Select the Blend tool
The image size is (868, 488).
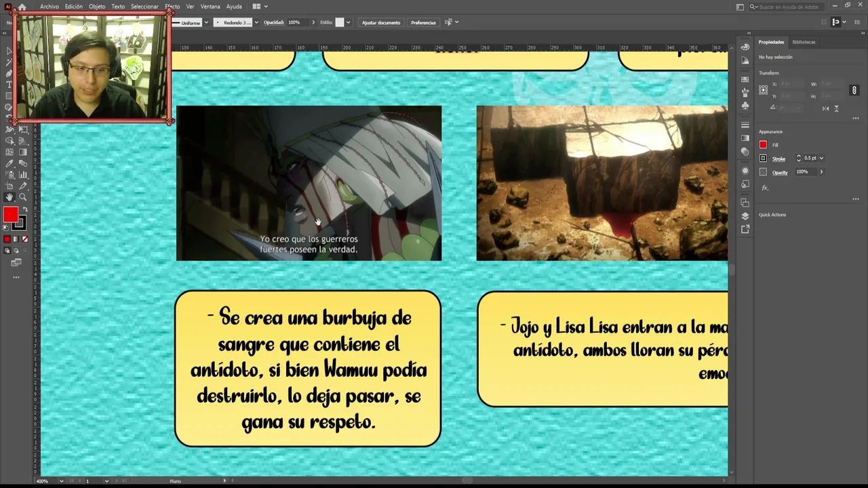pos(22,163)
